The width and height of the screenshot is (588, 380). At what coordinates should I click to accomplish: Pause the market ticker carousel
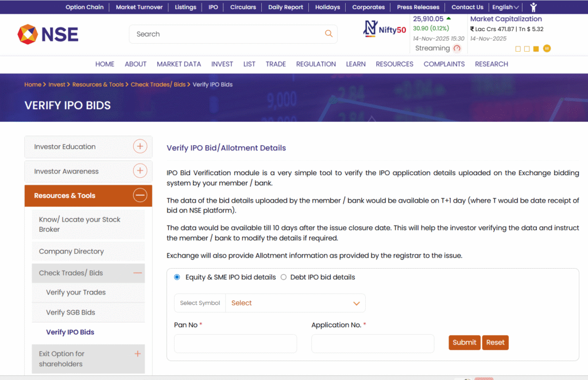[547, 49]
